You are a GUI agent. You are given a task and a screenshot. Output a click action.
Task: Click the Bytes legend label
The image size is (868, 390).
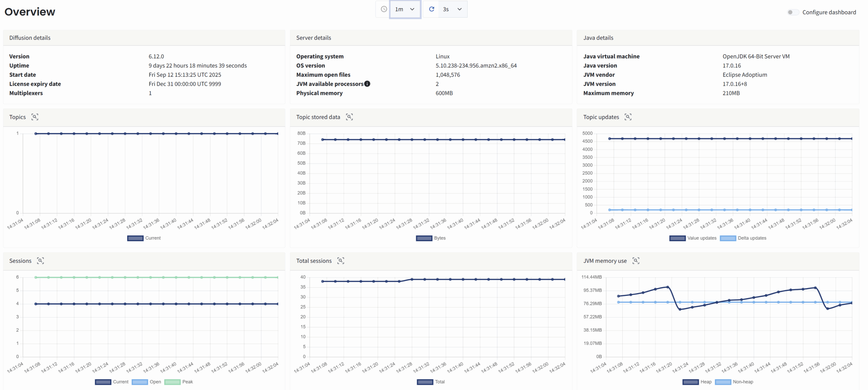coord(439,238)
